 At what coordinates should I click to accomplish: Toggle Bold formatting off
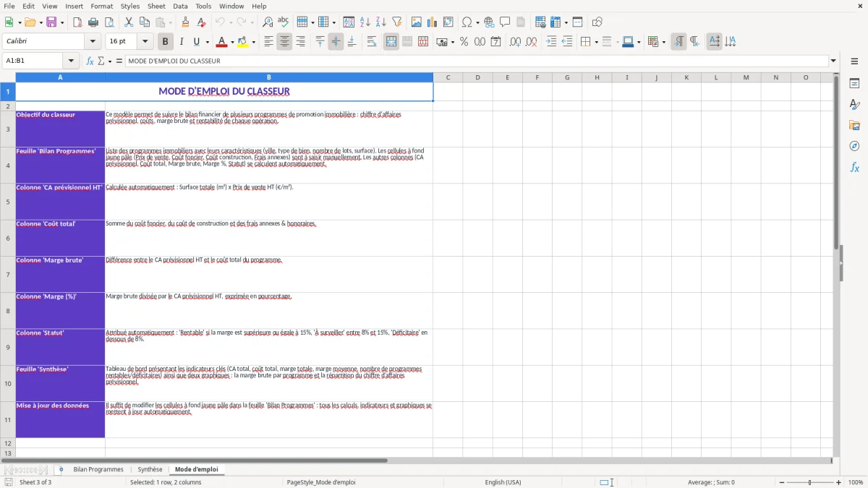coord(165,42)
